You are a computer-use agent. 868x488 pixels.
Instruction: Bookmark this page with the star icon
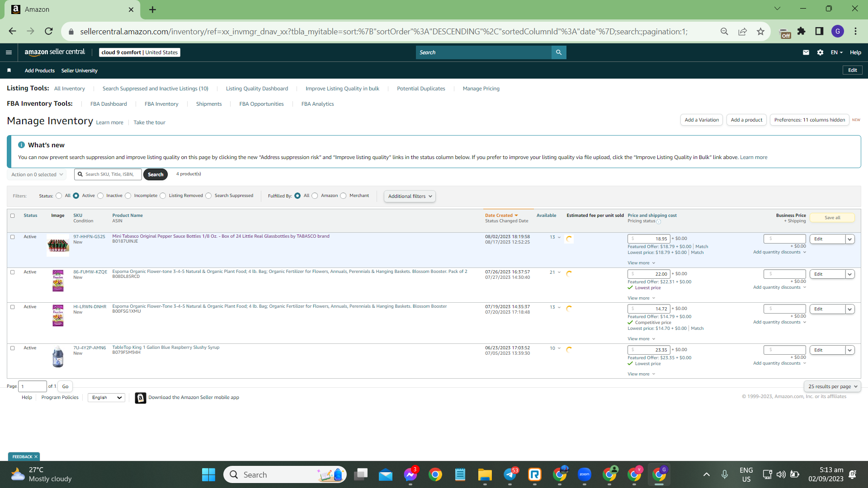760,32
